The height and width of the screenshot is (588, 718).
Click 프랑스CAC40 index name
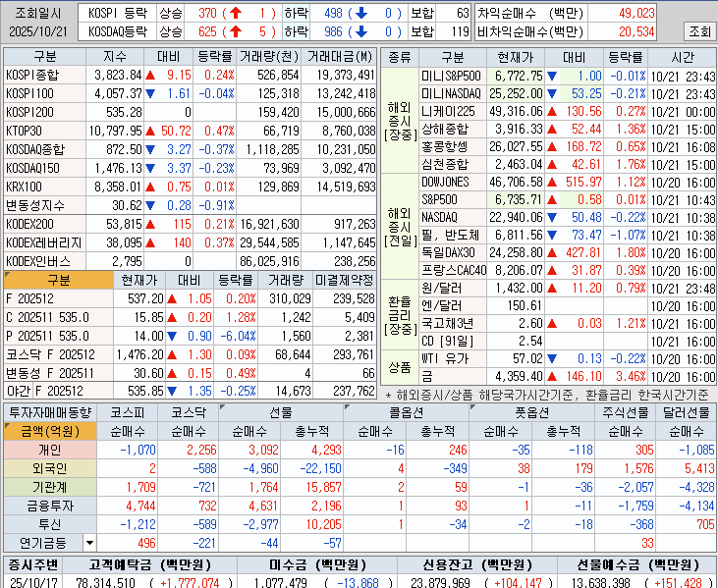[454, 270]
